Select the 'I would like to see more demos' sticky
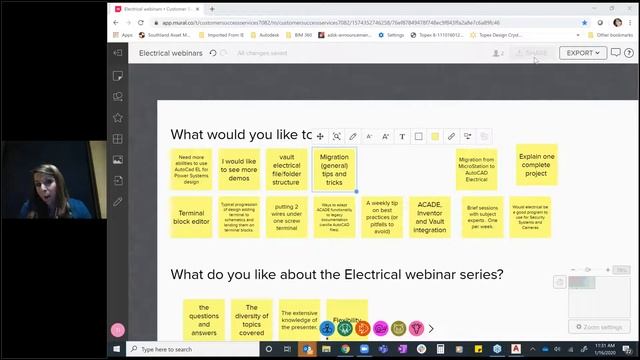This screenshot has width=640, height=360. coord(239,169)
